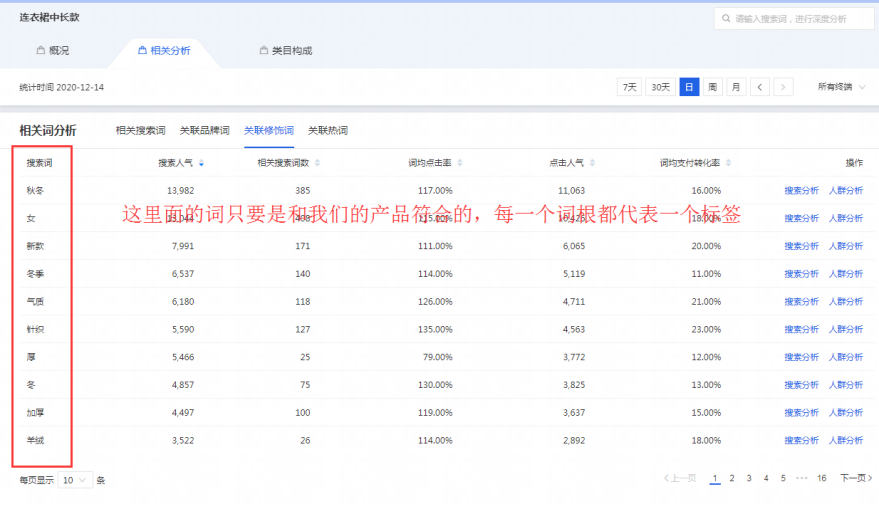Open 人群分析 for 针织 row
879x505 pixels.
(846, 330)
